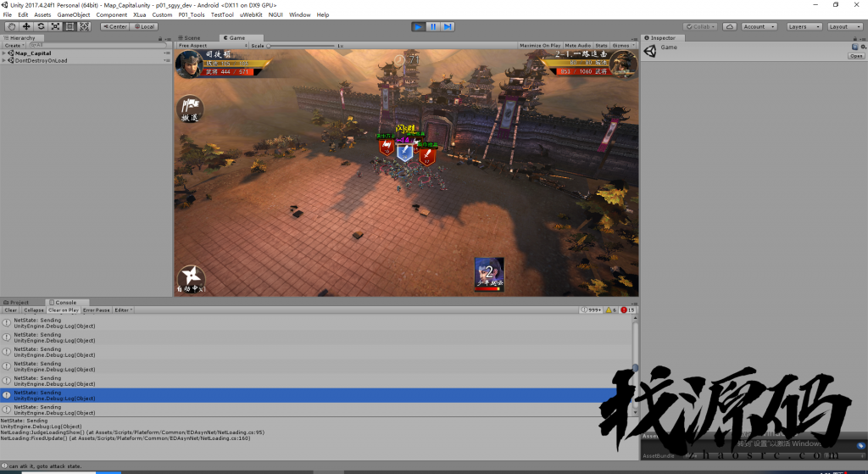
Task: Toggle Local handle rotation
Action: (144, 26)
